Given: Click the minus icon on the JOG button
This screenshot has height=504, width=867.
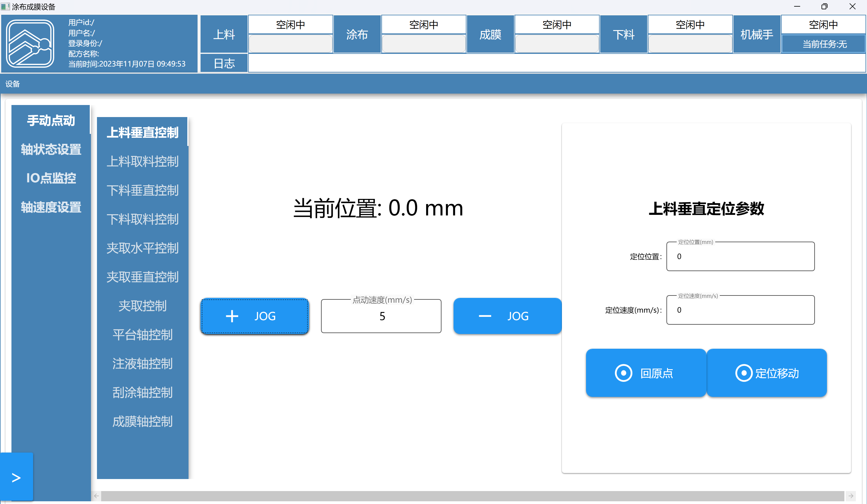Looking at the screenshot, I should [x=485, y=316].
